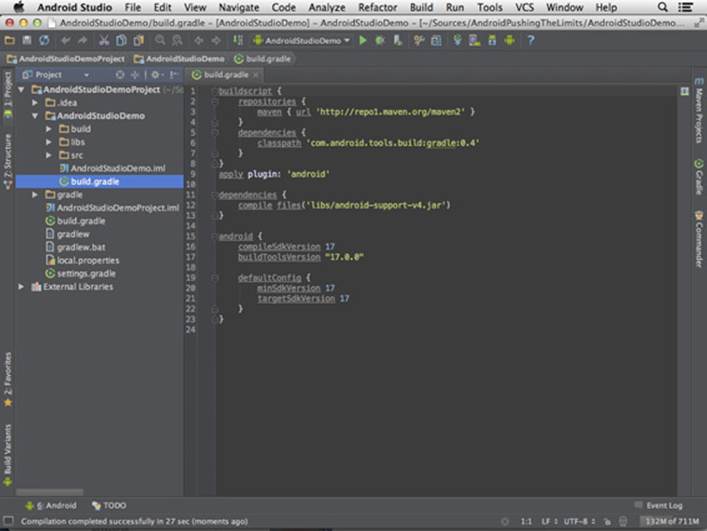The height and width of the screenshot is (531, 707).
Task: Click build.gradle breadcrumb in navigation bar
Action: [x=262, y=59]
